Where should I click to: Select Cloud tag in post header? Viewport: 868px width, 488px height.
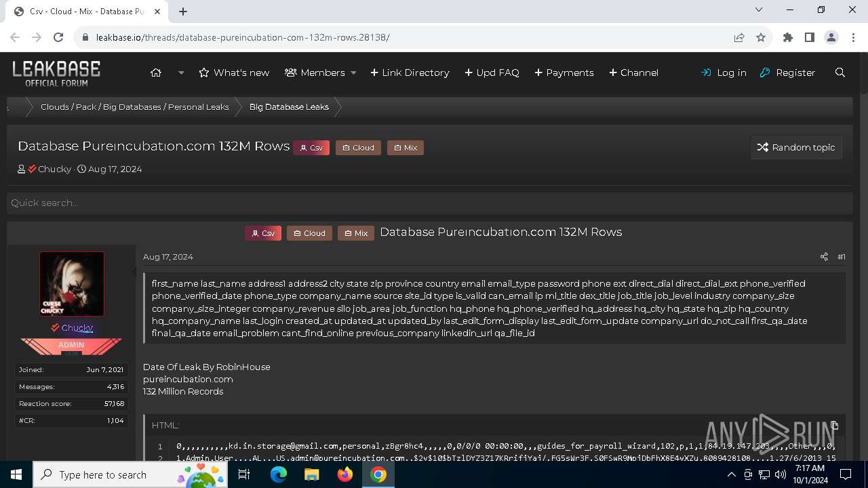point(309,233)
